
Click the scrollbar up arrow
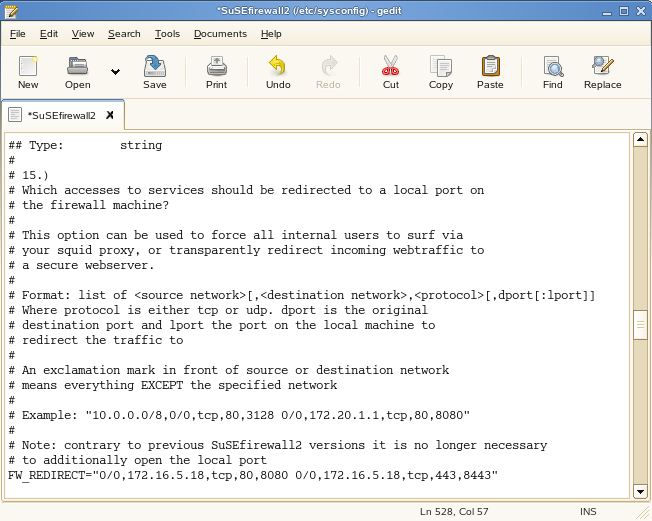click(x=640, y=140)
